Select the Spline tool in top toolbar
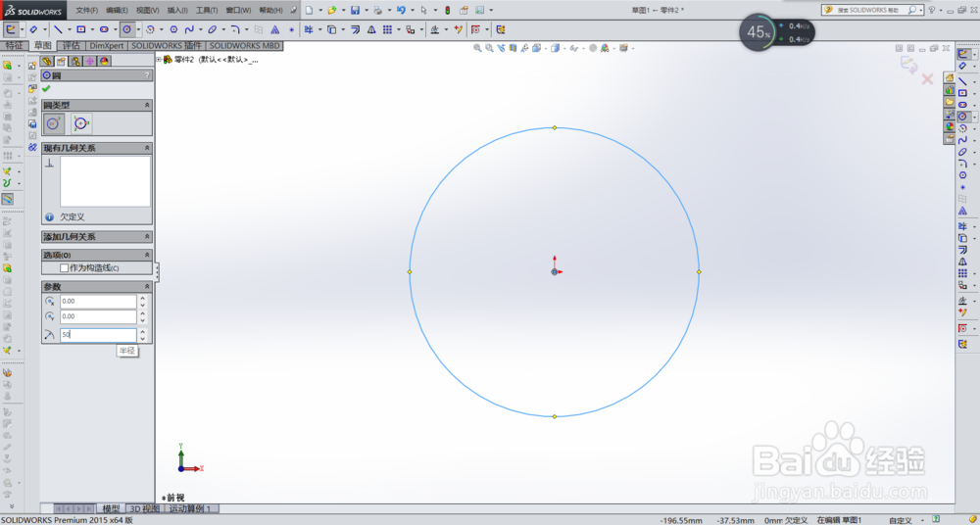The image size is (980, 525). tap(189, 29)
